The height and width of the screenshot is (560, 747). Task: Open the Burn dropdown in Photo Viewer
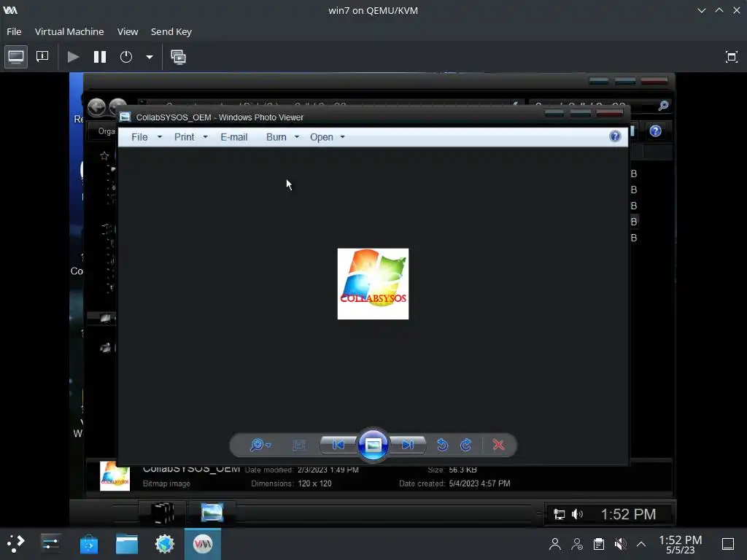(x=282, y=137)
